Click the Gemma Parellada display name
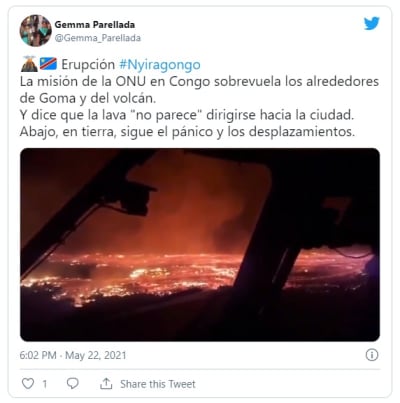Viewport: 400px width, 403px height. 95,25
